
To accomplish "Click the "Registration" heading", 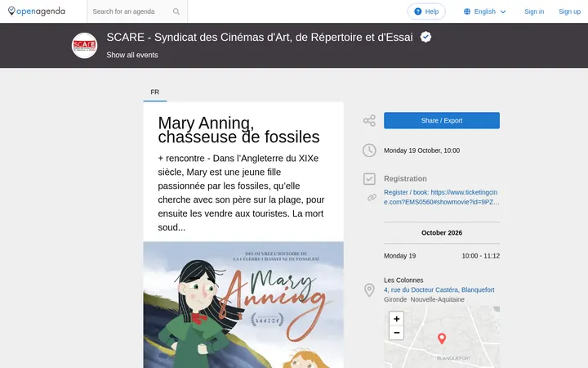I will [x=405, y=179].
